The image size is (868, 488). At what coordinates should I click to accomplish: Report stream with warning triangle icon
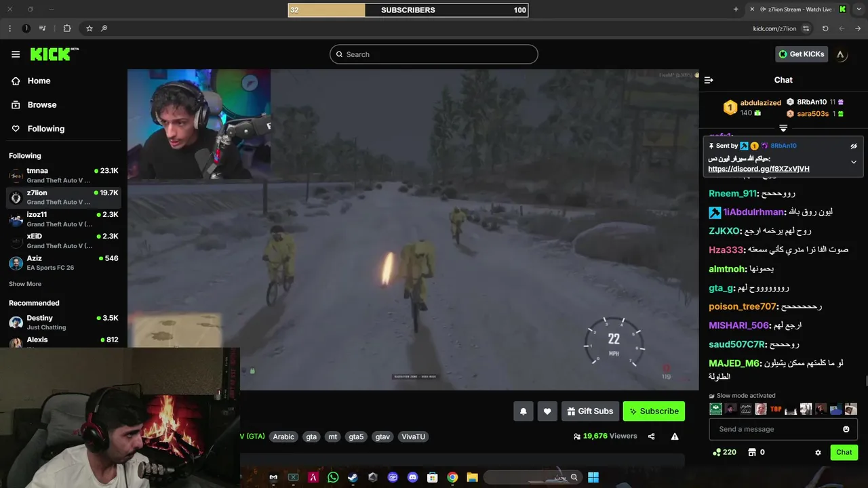675,436
